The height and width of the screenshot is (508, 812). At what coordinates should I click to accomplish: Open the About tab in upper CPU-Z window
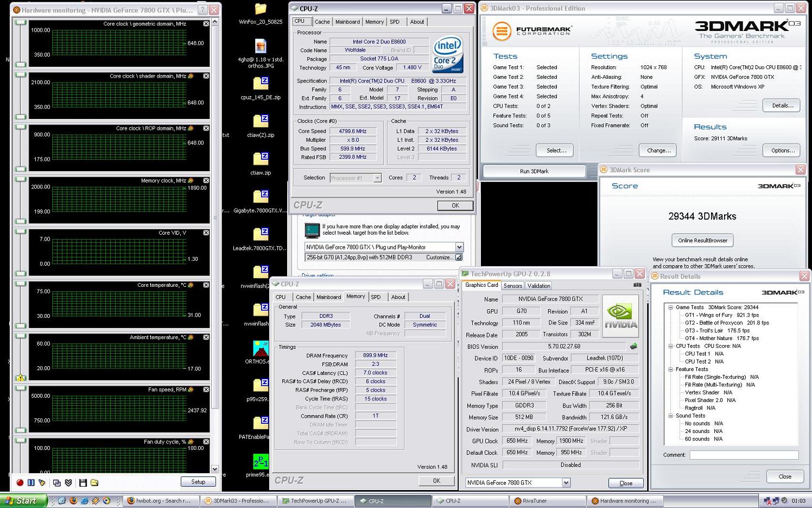pyautogui.click(x=417, y=22)
